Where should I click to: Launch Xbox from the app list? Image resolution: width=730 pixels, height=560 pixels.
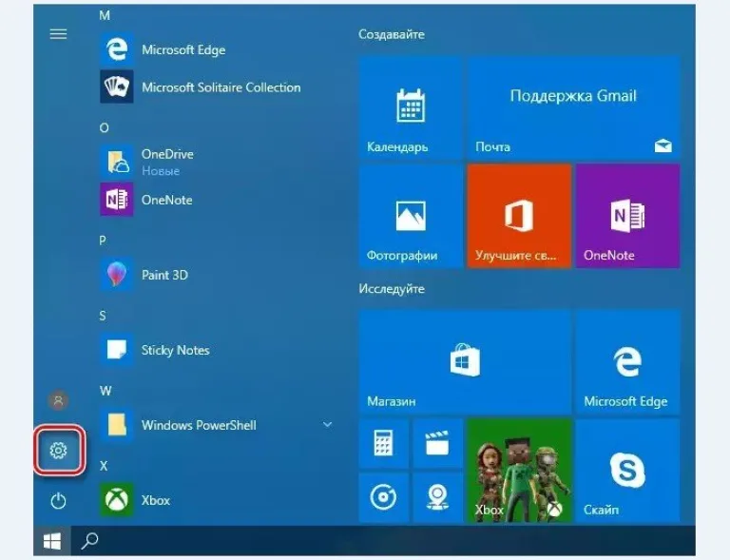216,500
